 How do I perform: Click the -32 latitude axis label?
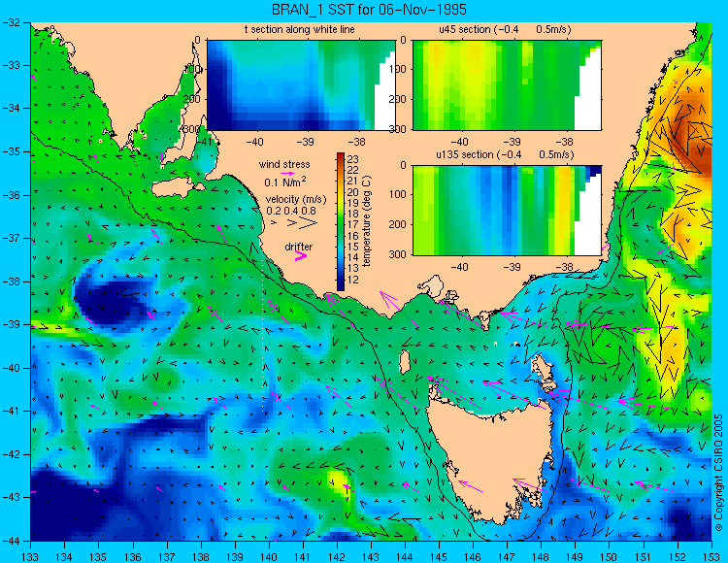(x=11, y=22)
